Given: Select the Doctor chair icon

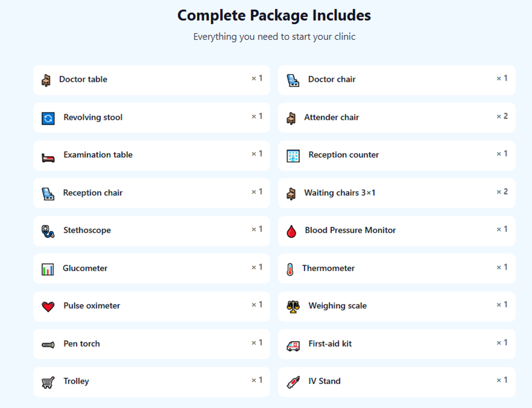Looking at the screenshot, I should tap(292, 80).
